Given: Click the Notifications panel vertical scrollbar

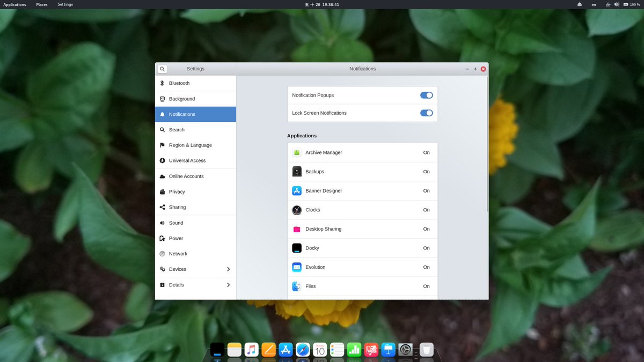Looking at the screenshot, I should tap(487, 144).
